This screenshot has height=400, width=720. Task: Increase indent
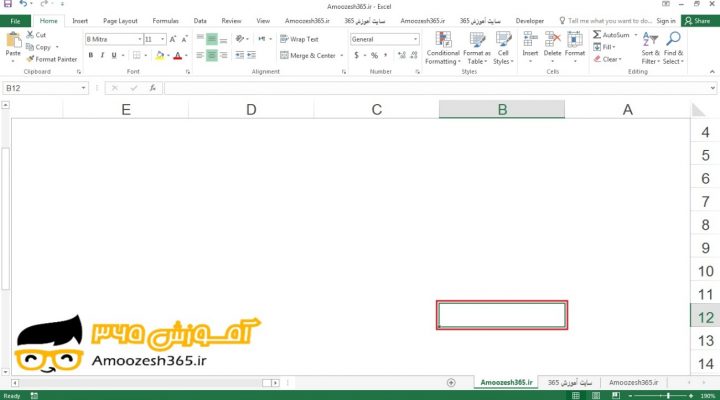(251, 55)
